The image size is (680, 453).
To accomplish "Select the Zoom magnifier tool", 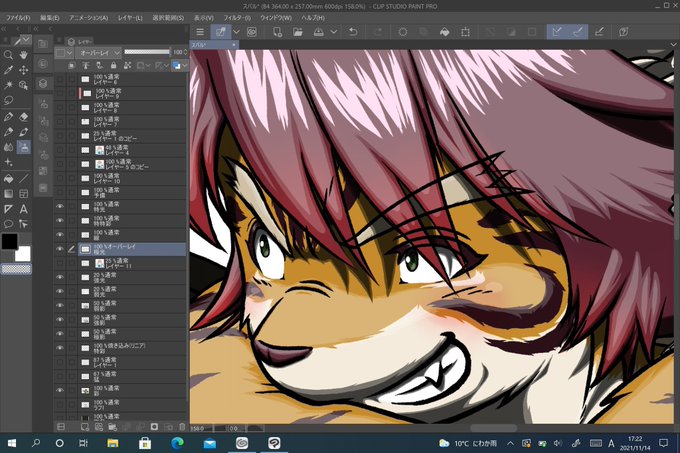I will [8, 55].
